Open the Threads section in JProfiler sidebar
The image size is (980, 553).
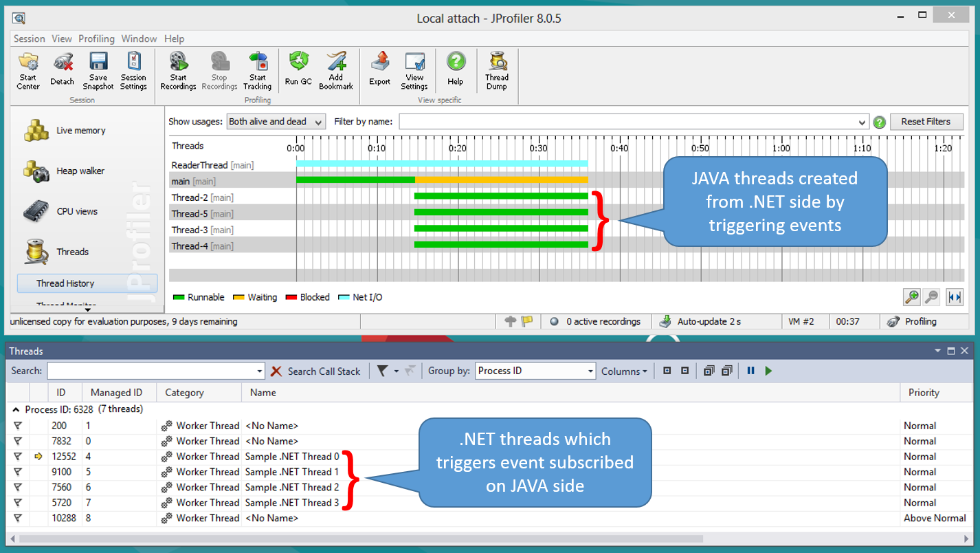click(x=57, y=252)
